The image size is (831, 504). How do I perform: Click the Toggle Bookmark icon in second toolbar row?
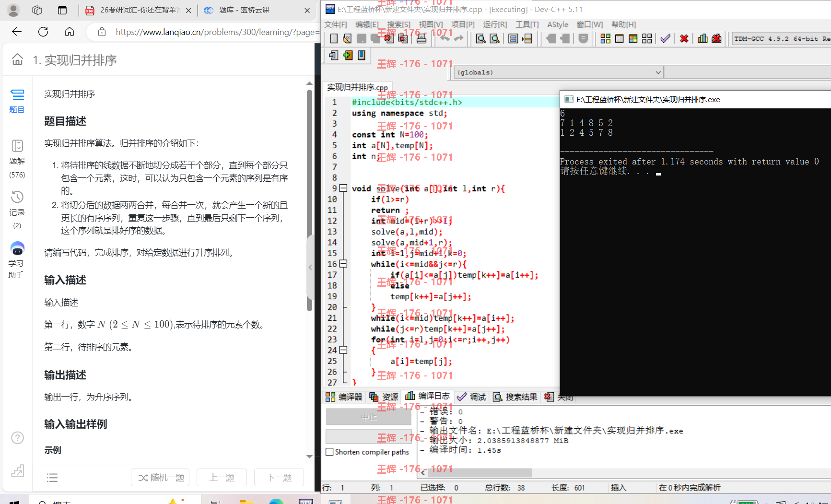tap(362, 55)
